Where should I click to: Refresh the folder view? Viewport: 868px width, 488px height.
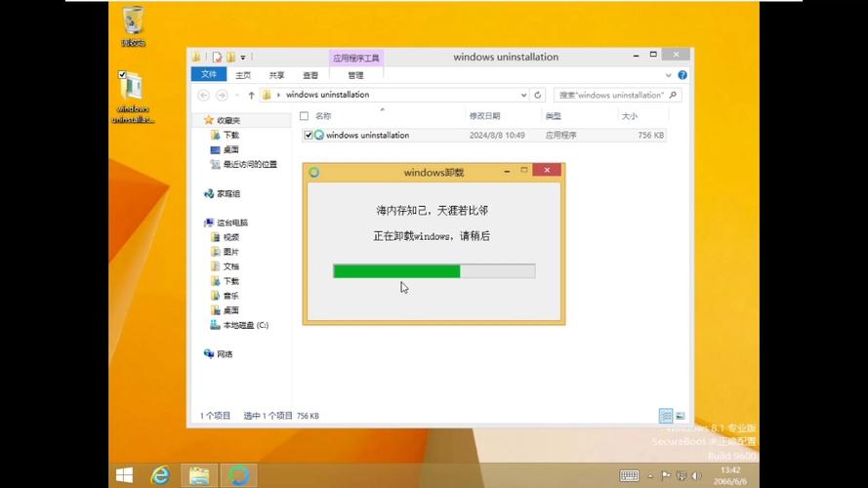[538, 96]
